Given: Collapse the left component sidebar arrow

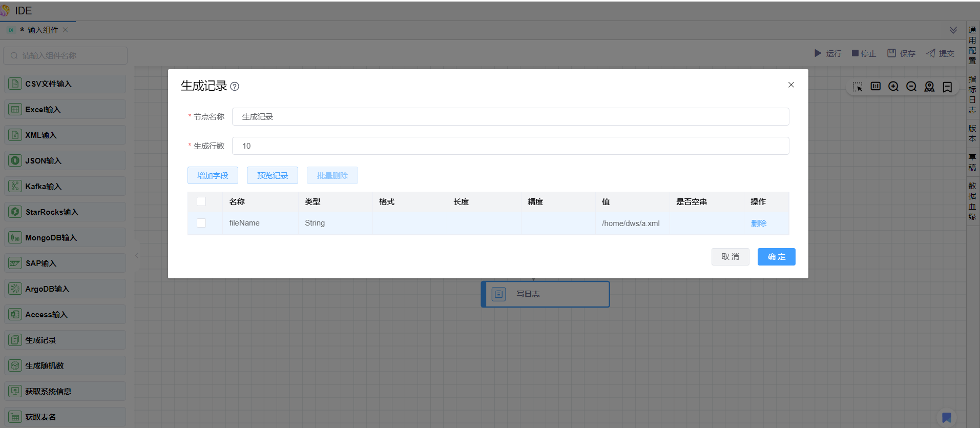Looking at the screenshot, I should click(x=137, y=255).
